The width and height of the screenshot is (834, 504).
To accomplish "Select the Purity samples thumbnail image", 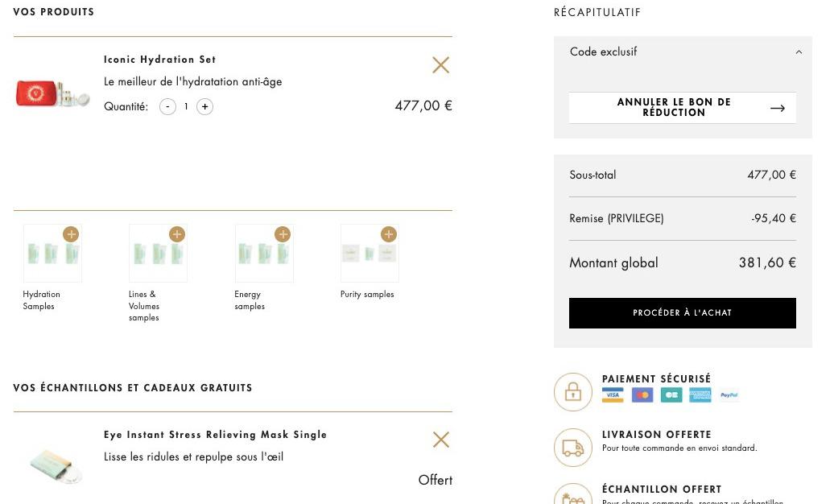I will pyautogui.click(x=370, y=254).
